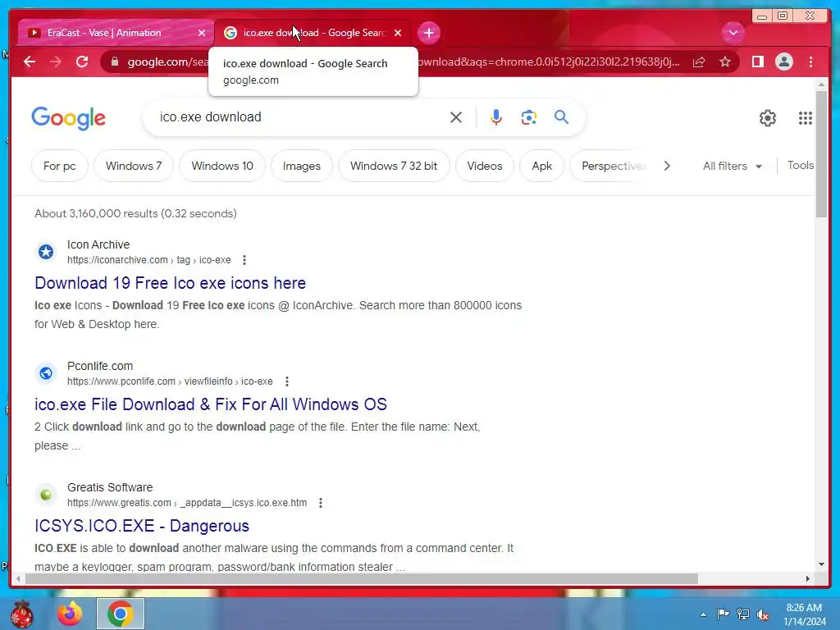Viewport: 840px width, 630px height.
Task: Switch to the Images results tab
Action: pyautogui.click(x=302, y=166)
